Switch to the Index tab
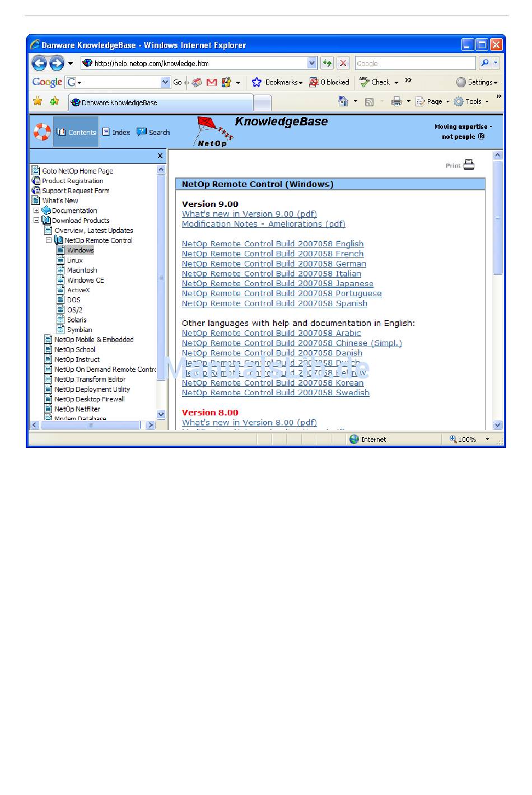Screen dimensions: 532x795 click(x=116, y=132)
